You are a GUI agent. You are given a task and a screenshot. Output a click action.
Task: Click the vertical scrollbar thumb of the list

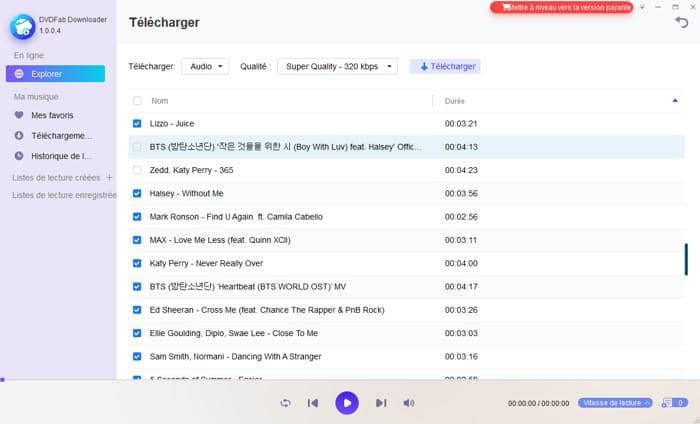click(x=686, y=259)
